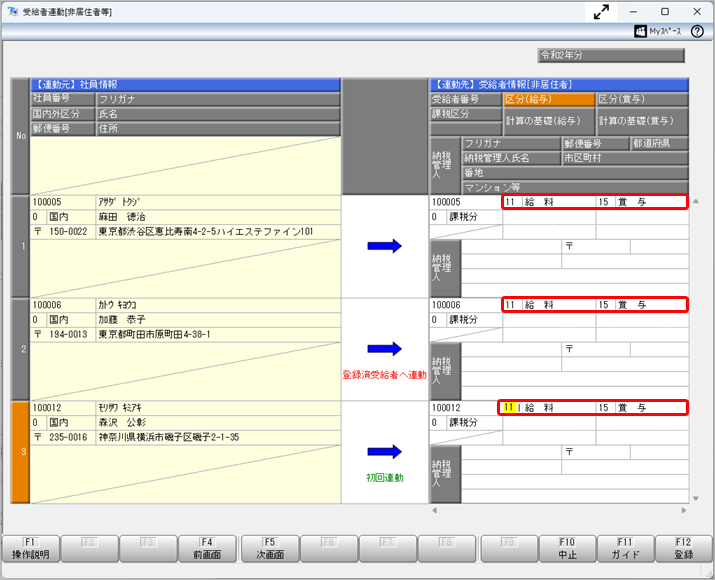Viewport: 715px width, 580px height.
Task: Click F1 操作説明 button
Action: click(x=31, y=549)
